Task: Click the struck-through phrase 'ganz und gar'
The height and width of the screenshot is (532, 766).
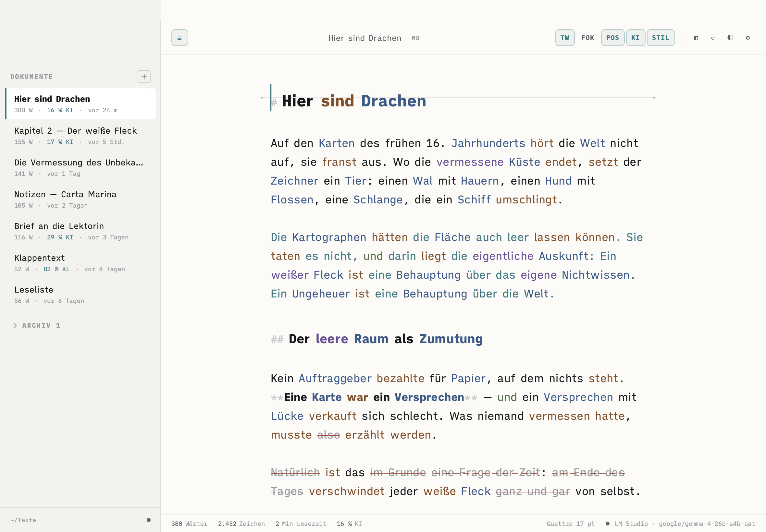Action: tap(533, 491)
